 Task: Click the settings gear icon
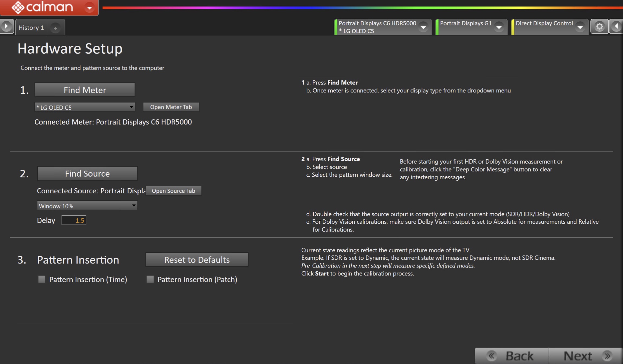tap(599, 27)
